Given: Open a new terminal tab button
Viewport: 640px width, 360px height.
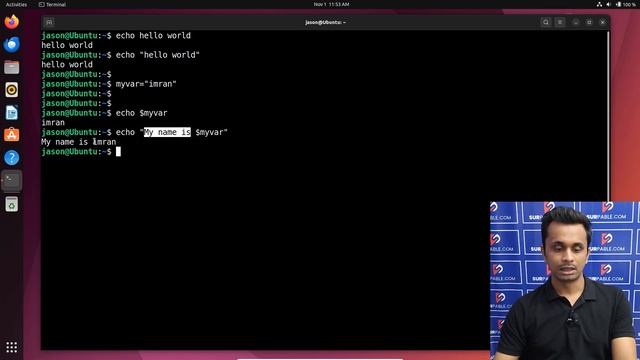Looking at the screenshot, I should (49, 22).
